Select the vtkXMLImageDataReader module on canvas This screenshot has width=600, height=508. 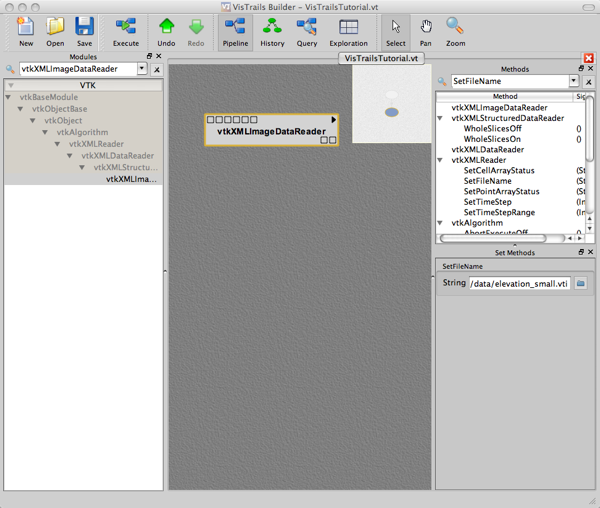tap(271, 130)
